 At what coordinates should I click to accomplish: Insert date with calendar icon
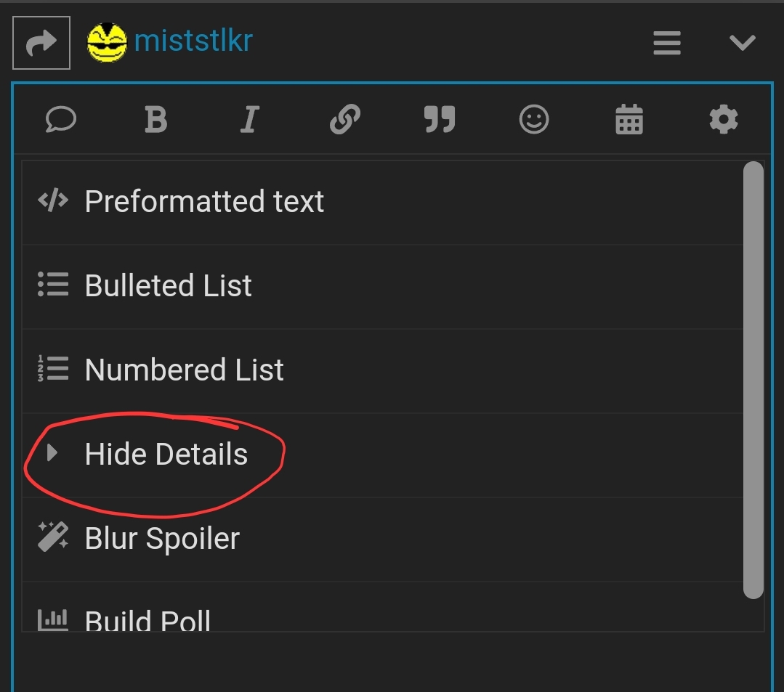(x=629, y=119)
